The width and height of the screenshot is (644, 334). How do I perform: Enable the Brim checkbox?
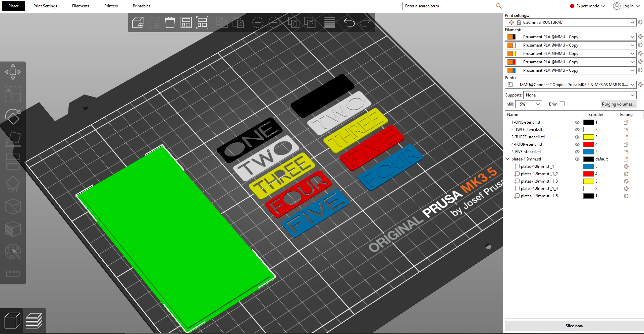pos(562,104)
